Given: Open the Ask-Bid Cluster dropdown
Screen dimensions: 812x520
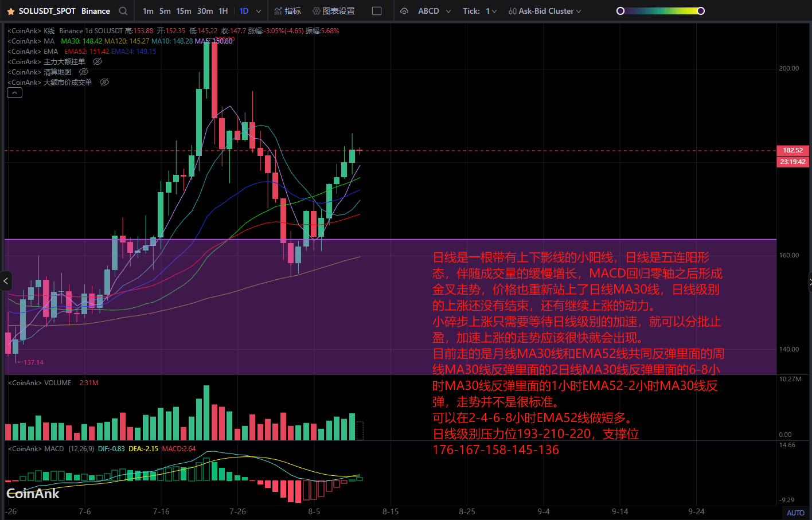Looking at the screenshot, I should (x=545, y=11).
